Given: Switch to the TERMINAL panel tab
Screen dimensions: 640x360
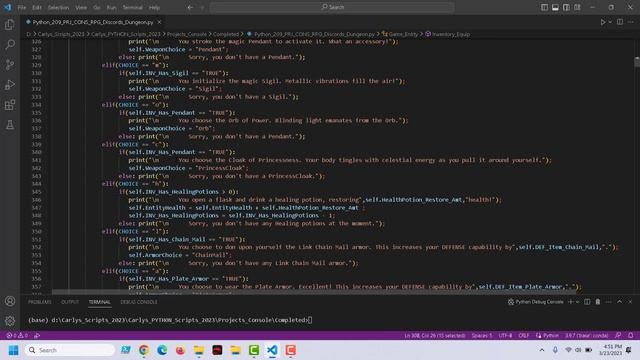Looking at the screenshot, I should tap(100, 302).
